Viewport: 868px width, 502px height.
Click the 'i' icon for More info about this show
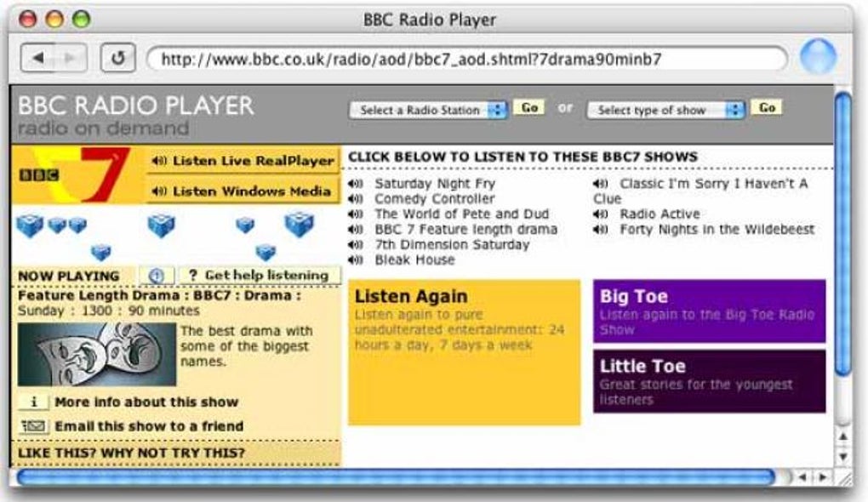(x=34, y=402)
